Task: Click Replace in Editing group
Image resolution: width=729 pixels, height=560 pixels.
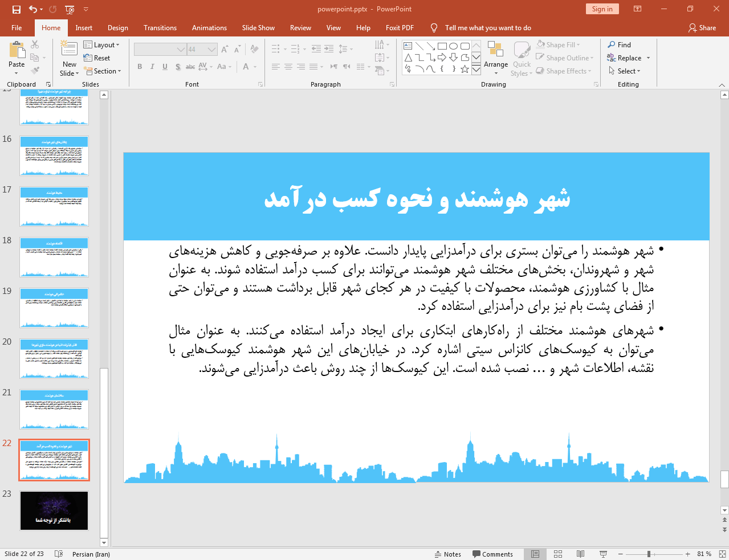Action: coord(628,58)
